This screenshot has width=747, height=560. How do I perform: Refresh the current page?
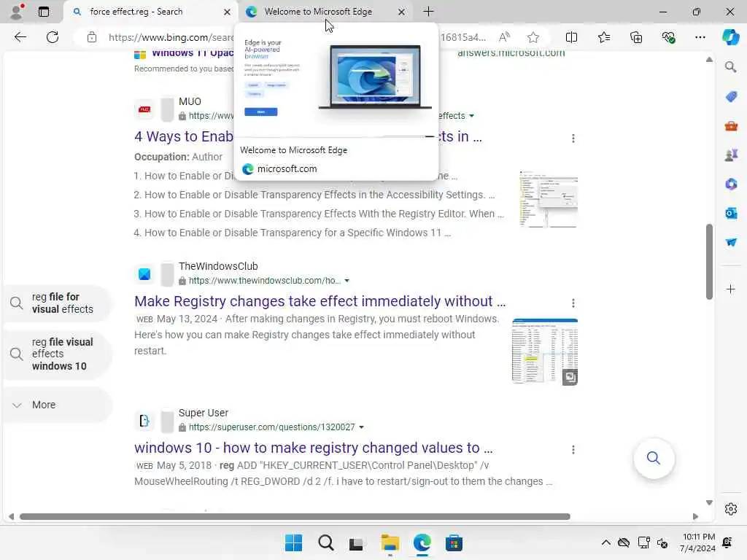(53, 37)
